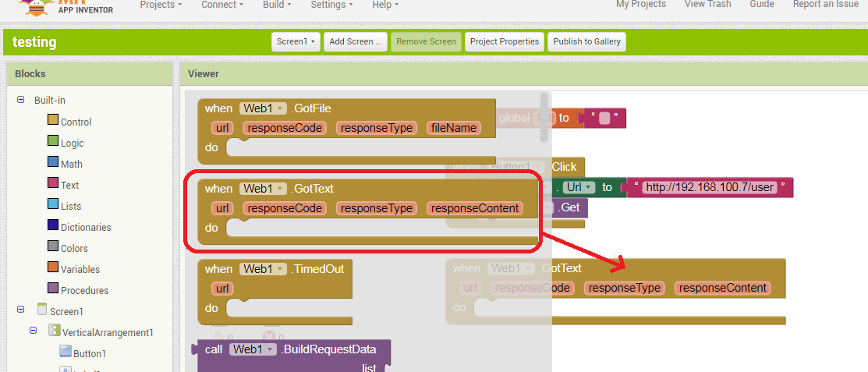Image resolution: width=868 pixels, height=372 pixels.
Task: Open the Procedures blocks category
Action: [84, 290]
